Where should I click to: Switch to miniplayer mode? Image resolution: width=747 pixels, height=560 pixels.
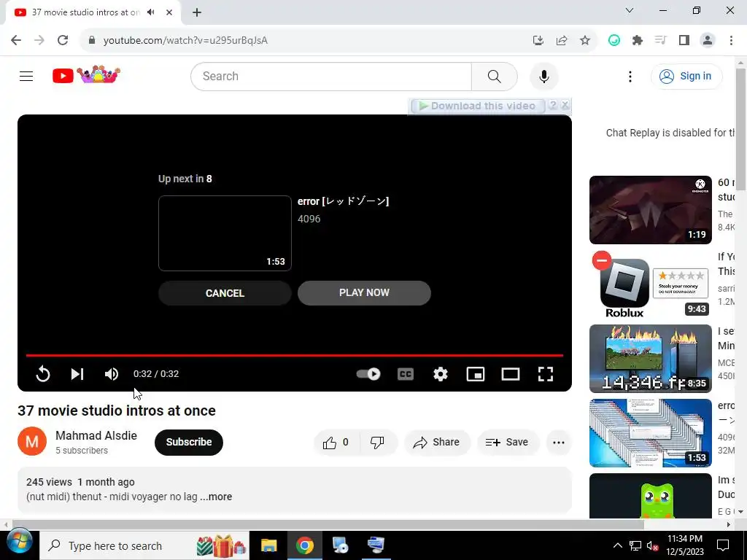(476, 374)
